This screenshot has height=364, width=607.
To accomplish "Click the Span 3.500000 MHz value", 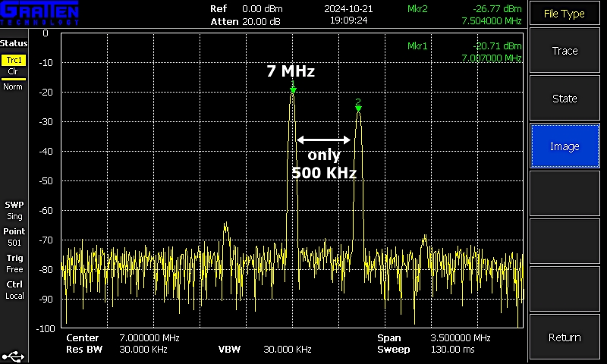I will 461,337.
